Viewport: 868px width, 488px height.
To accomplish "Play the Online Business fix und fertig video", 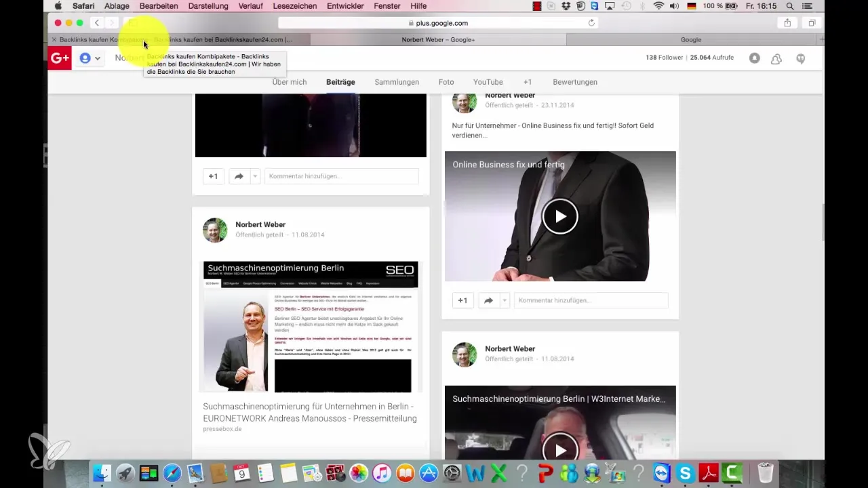I will pyautogui.click(x=560, y=216).
